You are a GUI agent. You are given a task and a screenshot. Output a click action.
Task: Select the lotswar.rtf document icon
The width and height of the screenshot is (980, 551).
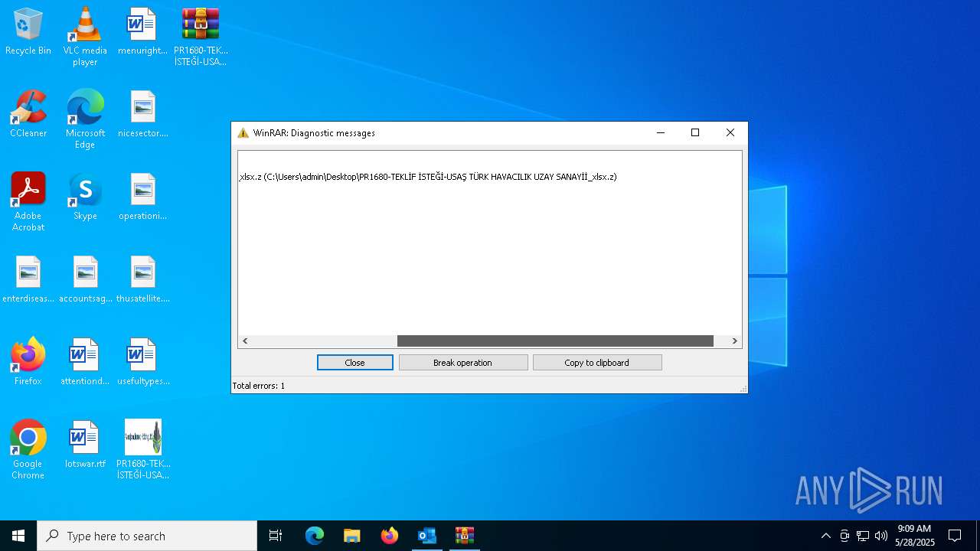(85, 445)
